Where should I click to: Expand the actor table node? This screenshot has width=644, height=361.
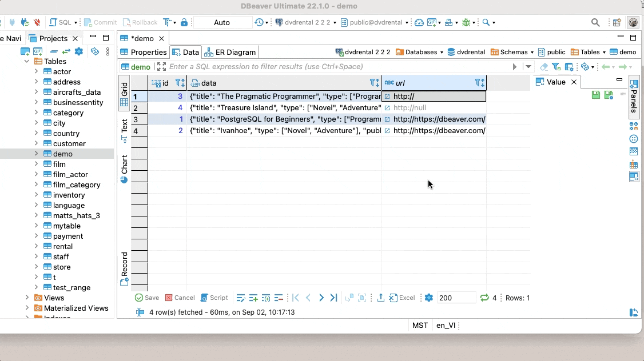click(x=36, y=71)
